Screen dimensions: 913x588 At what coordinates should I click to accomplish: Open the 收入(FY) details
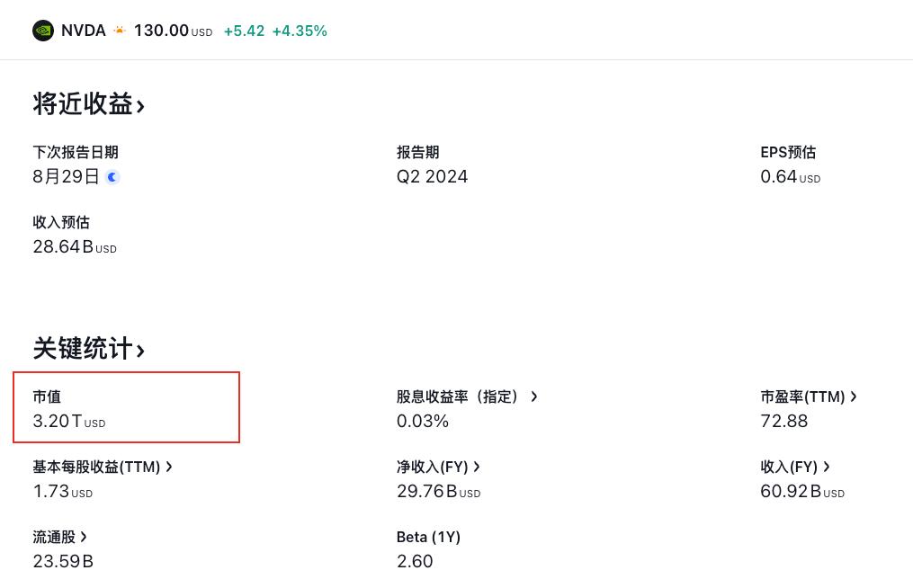click(795, 467)
